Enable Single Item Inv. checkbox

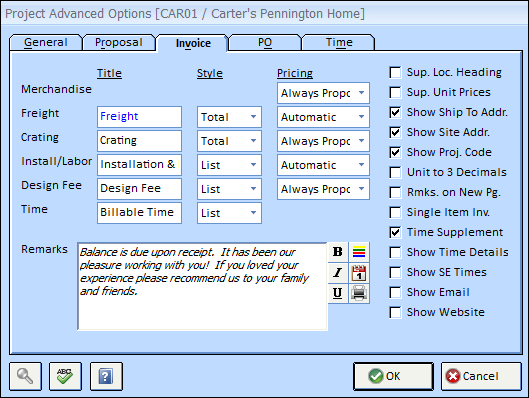[x=395, y=212]
